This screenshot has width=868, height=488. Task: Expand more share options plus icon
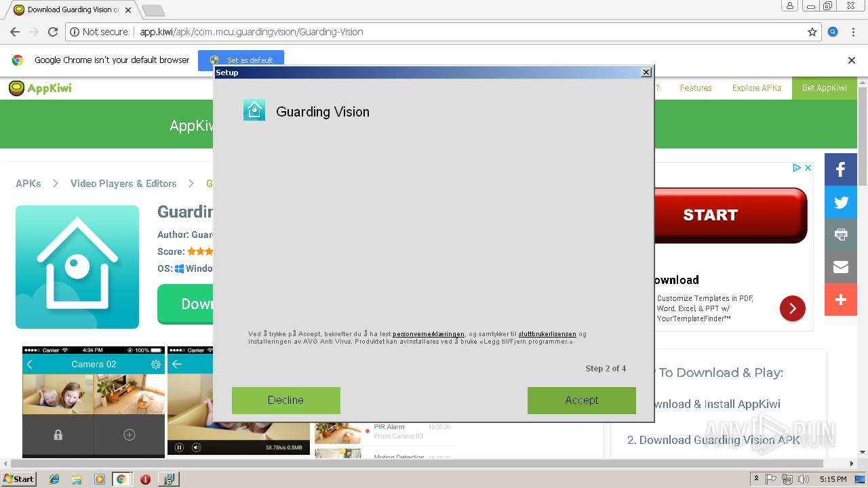coord(841,300)
